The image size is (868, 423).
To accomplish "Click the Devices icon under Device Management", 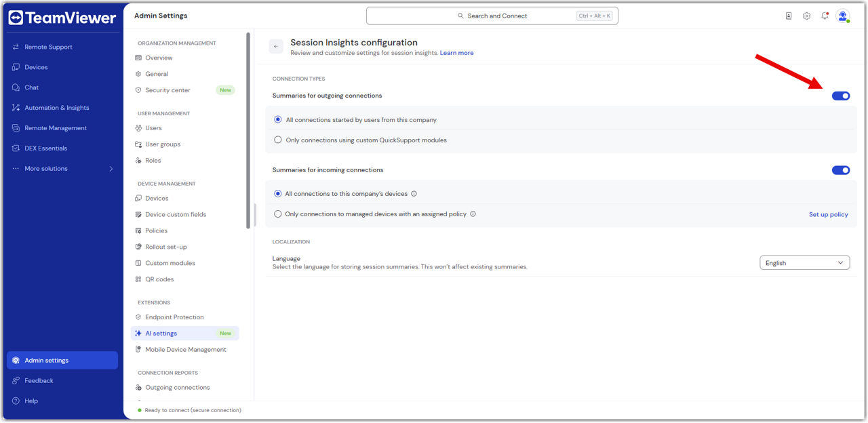I will [138, 199].
